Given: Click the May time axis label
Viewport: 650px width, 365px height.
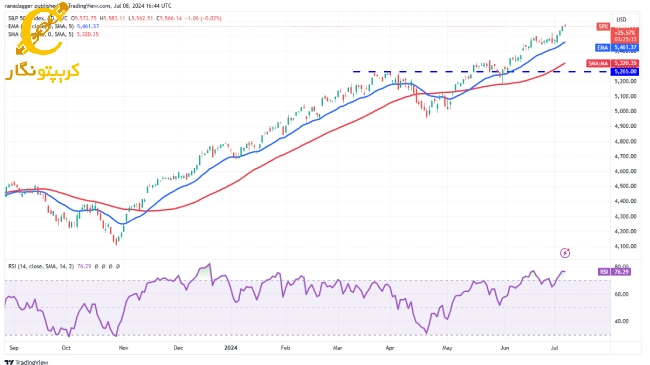Looking at the screenshot, I should (447, 348).
